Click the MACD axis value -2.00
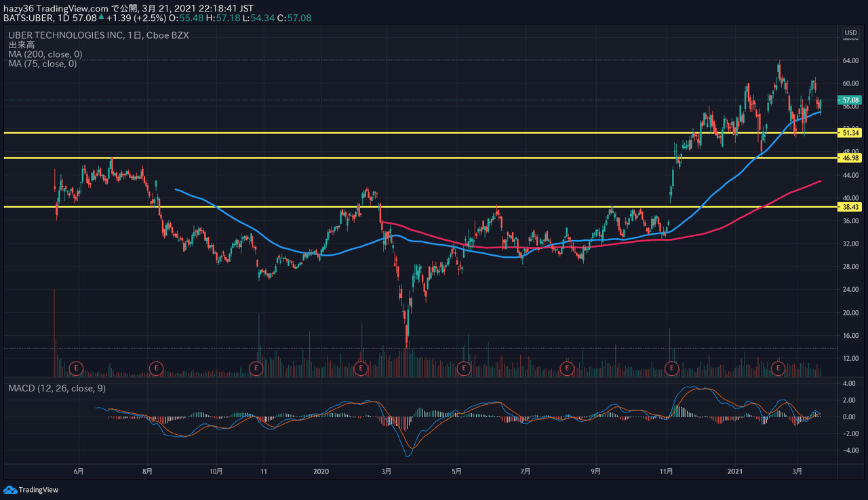868x500 pixels. pos(850,434)
